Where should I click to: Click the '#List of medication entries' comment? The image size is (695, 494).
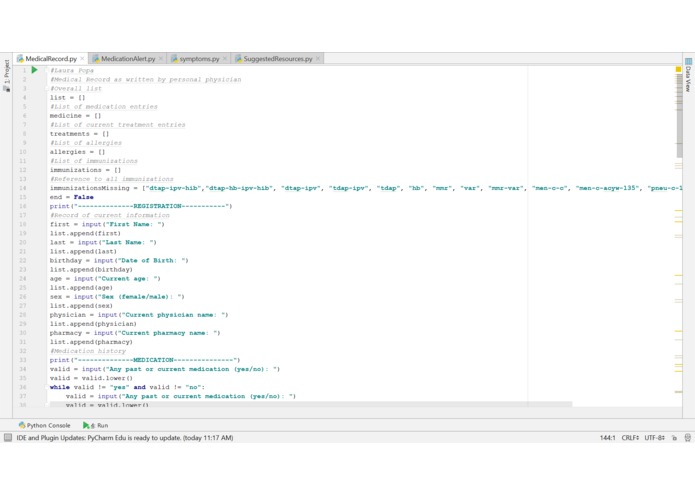104,107
